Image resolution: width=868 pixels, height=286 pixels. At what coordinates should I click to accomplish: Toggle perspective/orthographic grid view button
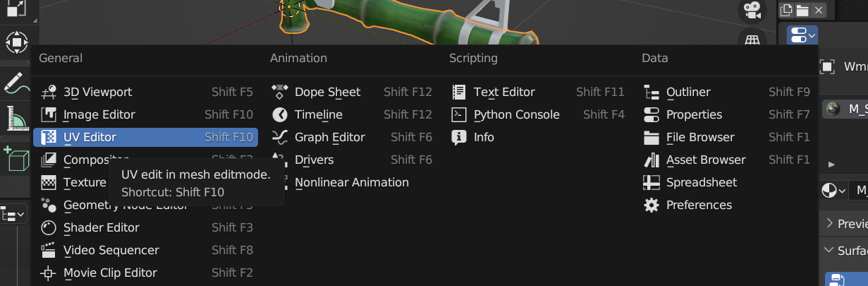pos(752,40)
